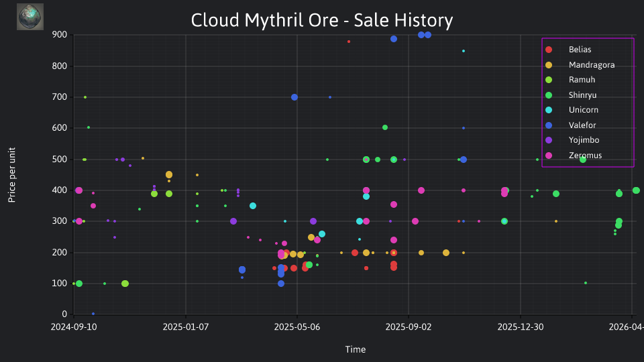Click the Shinryu green legend marker

click(549, 95)
